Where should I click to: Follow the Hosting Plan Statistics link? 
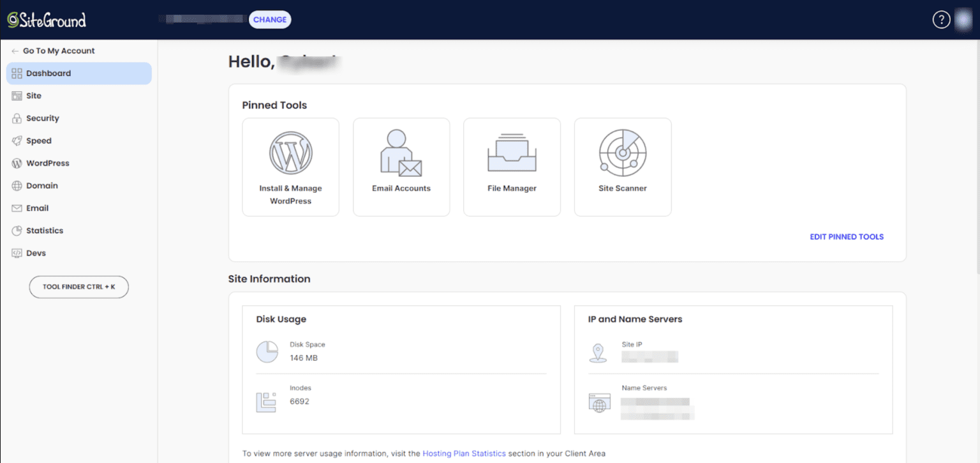point(464,453)
